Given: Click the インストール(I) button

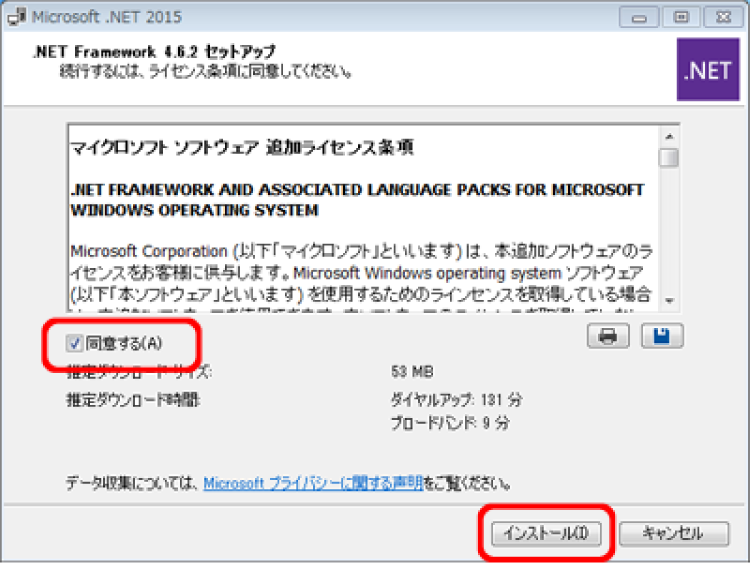Looking at the screenshot, I should coord(546,533).
